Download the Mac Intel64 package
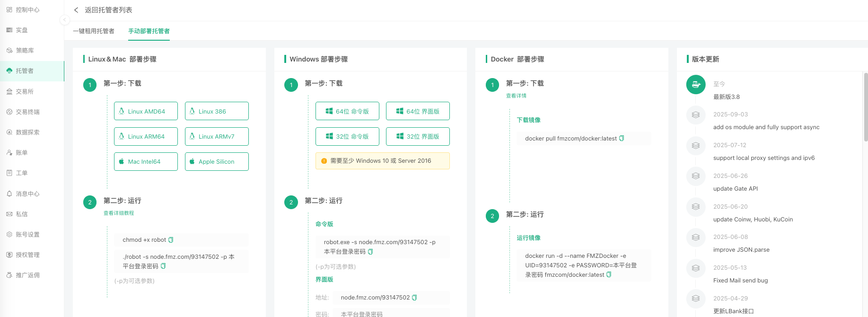Viewport: 868px width, 317px height. 146,161
